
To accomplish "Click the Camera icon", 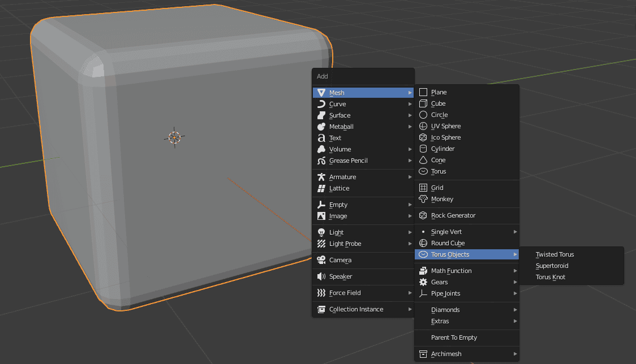I will coord(323,260).
